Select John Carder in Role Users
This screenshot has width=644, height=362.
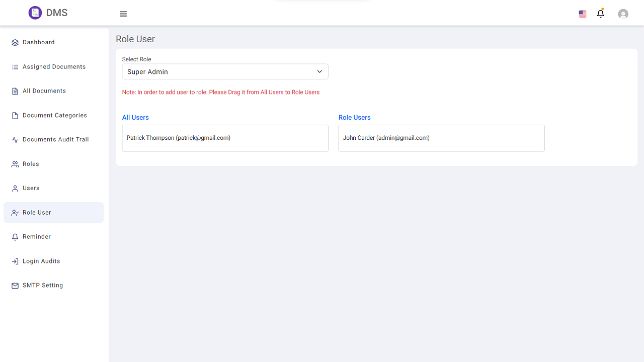click(386, 138)
